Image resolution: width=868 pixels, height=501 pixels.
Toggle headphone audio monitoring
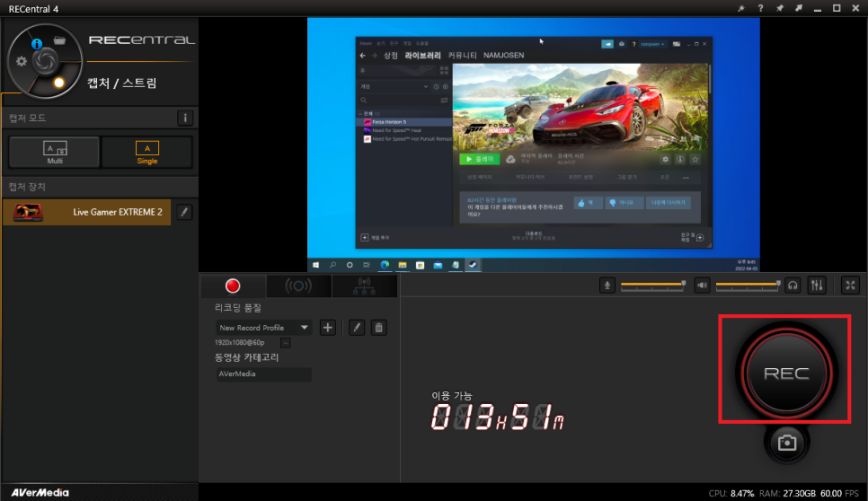793,286
